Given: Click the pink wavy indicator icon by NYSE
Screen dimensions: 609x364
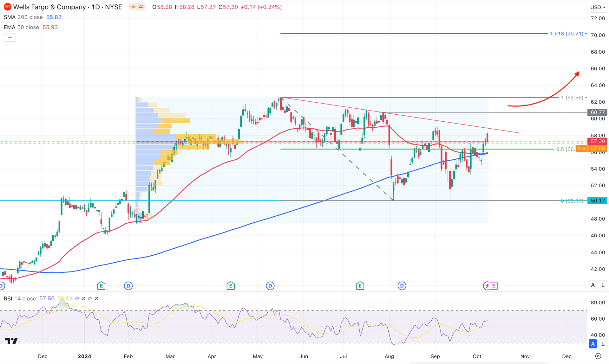Looking at the screenshot, I should (x=141, y=7).
